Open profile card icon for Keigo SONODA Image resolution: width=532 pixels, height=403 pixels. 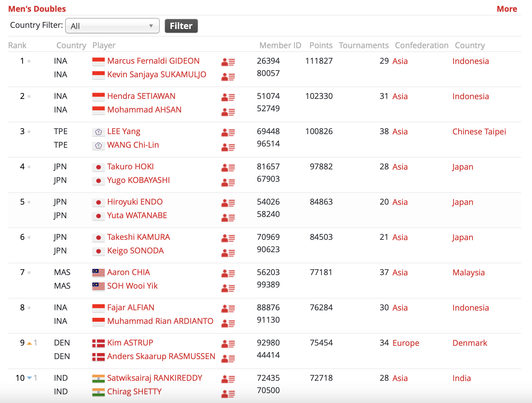(x=228, y=253)
